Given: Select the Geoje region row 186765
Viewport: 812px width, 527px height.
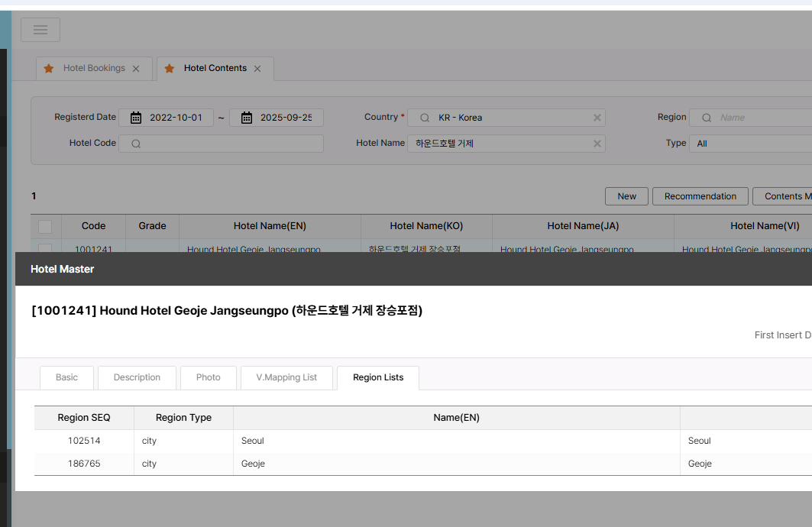Looking at the screenshot, I should (84, 464).
